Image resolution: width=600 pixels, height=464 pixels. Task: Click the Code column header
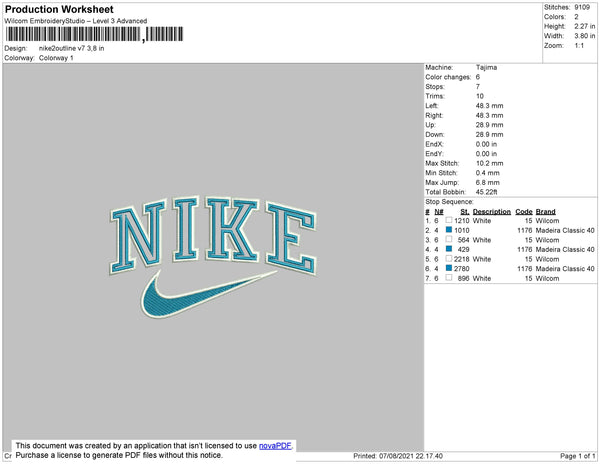click(x=523, y=212)
